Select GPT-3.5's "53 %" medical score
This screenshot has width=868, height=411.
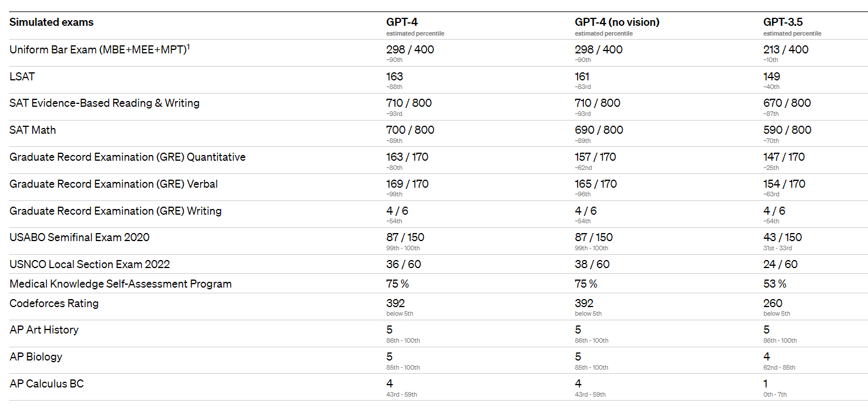pos(774,284)
